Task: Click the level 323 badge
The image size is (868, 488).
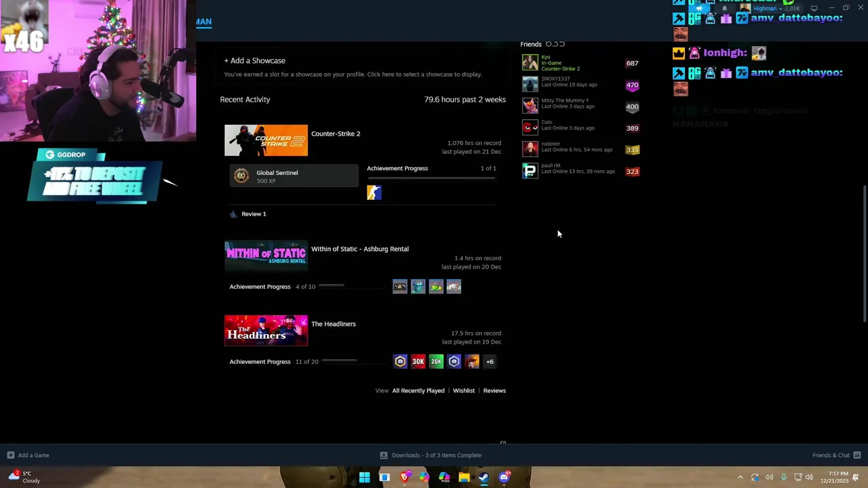Action: click(632, 171)
